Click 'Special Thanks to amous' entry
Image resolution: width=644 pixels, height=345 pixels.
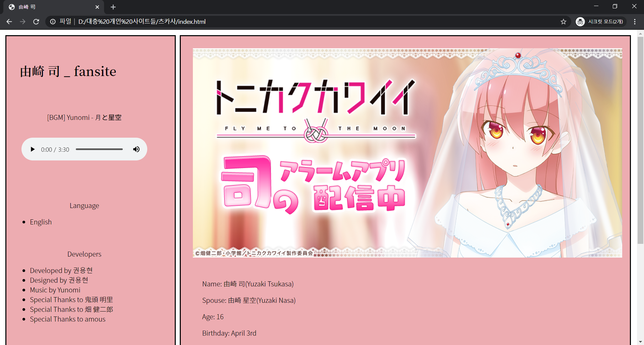(67, 319)
